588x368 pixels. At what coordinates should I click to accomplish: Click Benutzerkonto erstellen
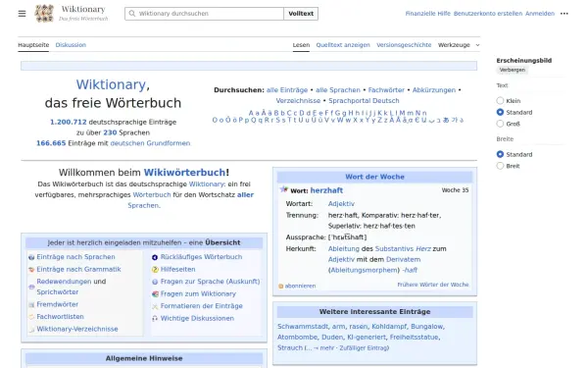[x=488, y=14]
